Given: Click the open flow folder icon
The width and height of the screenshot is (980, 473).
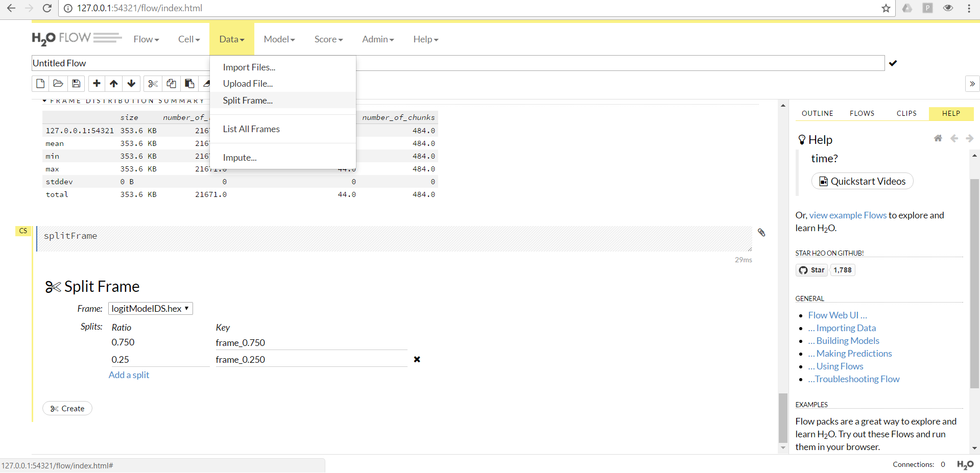Looking at the screenshot, I should click(58, 83).
